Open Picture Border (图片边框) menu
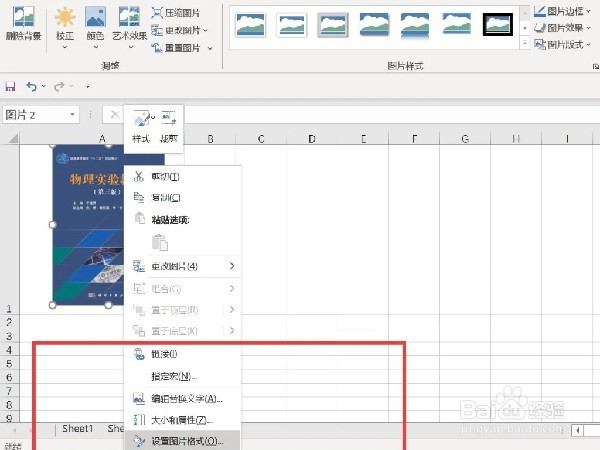 pyautogui.click(x=562, y=11)
